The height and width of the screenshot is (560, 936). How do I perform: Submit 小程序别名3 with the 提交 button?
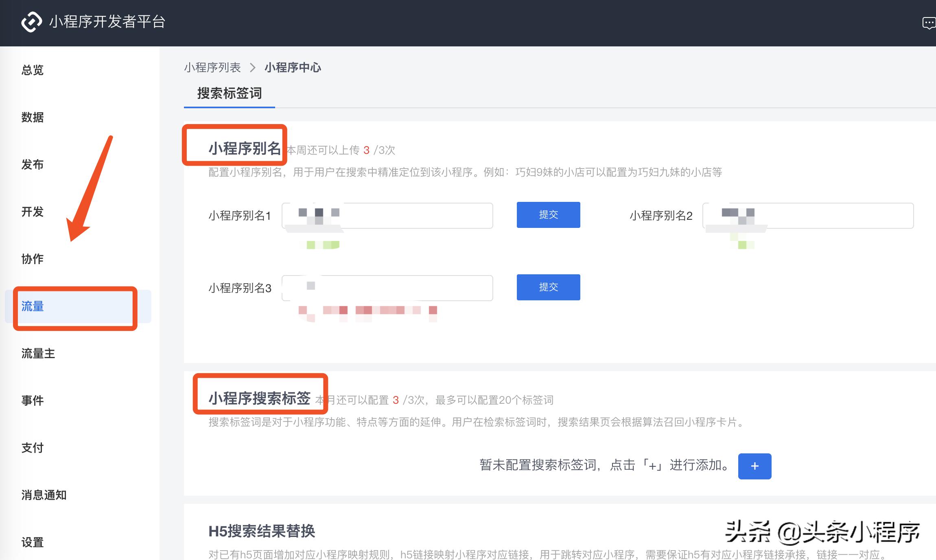click(548, 287)
